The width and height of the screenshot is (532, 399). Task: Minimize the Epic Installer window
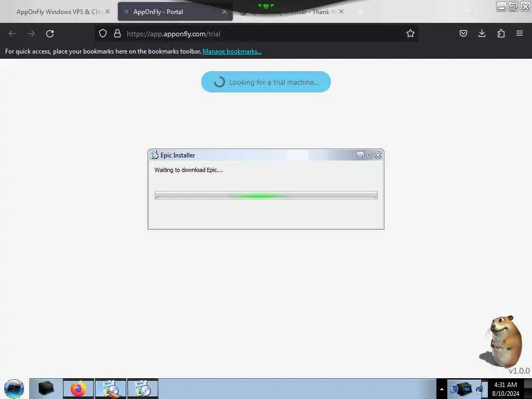[361, 155]
